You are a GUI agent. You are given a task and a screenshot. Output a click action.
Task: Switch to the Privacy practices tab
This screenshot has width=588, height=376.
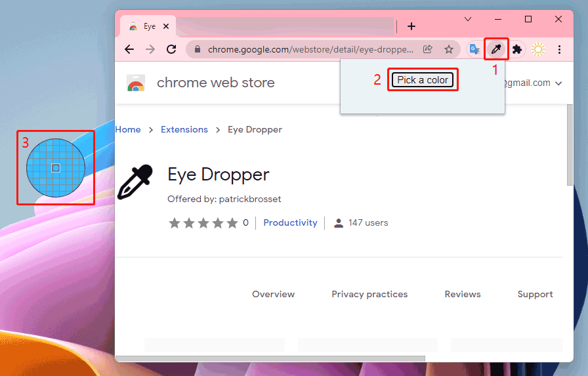(369, 294)
